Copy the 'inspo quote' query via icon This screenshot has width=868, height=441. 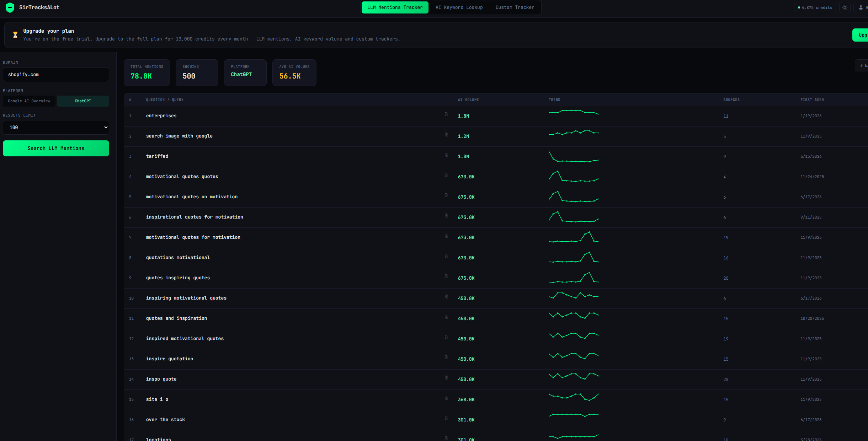[446, 378]
